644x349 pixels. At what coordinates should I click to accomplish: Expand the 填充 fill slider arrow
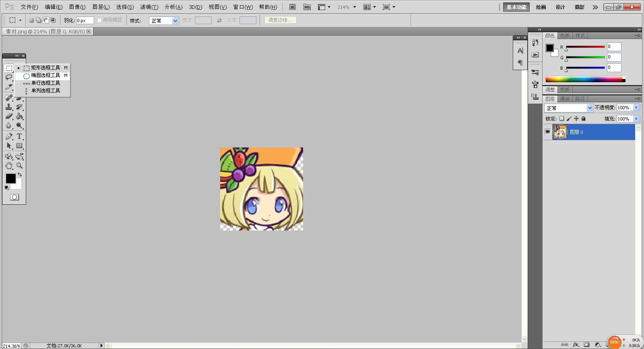636,119
